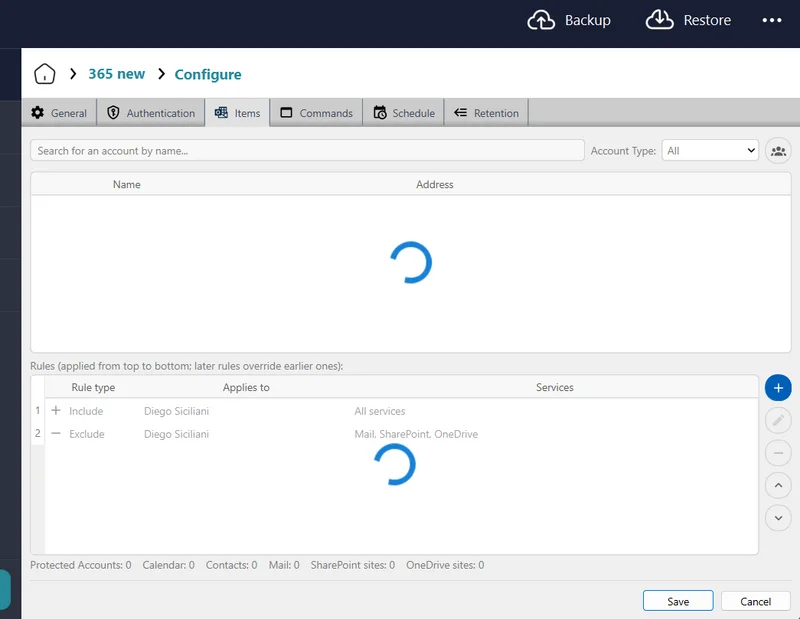Click Diego Siciliani in Exclude row
Image resolution: width=800 pixels, height=619 pixels.
coord(177,434)
